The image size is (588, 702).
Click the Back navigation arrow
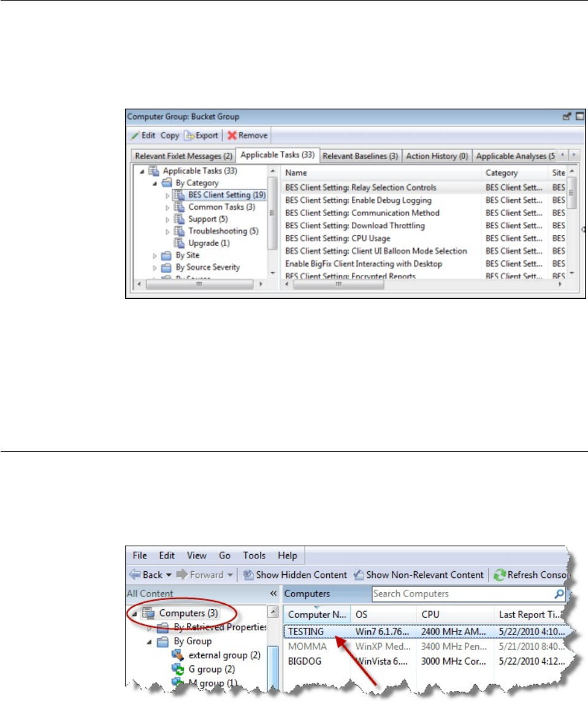135,574
